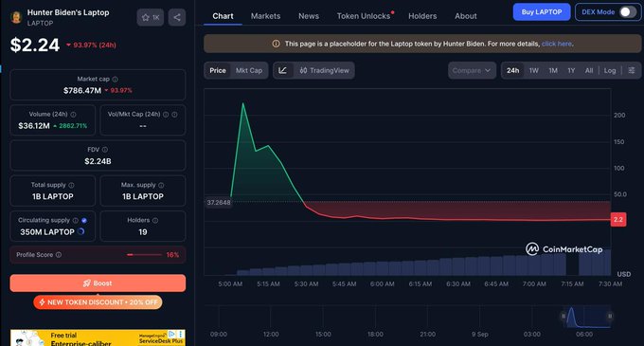Screen dimensions: 644x346
Task: Click the star watchlist icon
Action: point(146,17)
